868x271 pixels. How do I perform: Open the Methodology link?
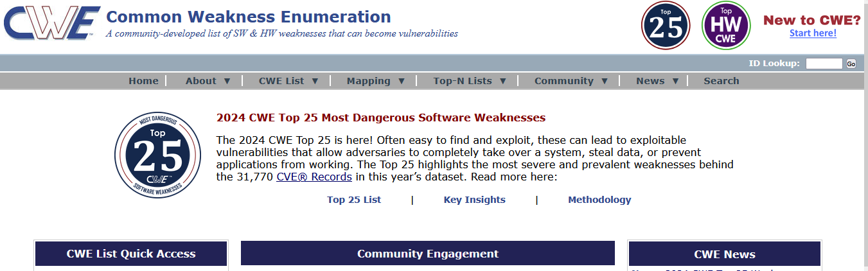[599, 200]
